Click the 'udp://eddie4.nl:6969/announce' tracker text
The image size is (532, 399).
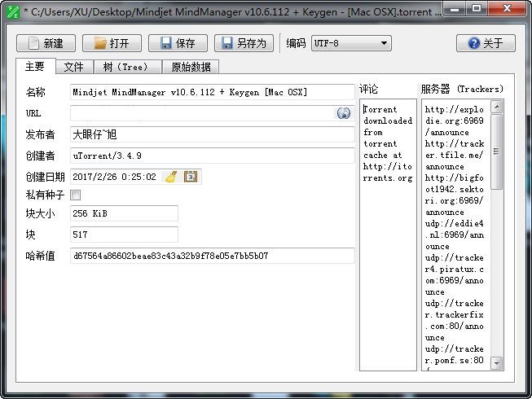click(455, 235)
